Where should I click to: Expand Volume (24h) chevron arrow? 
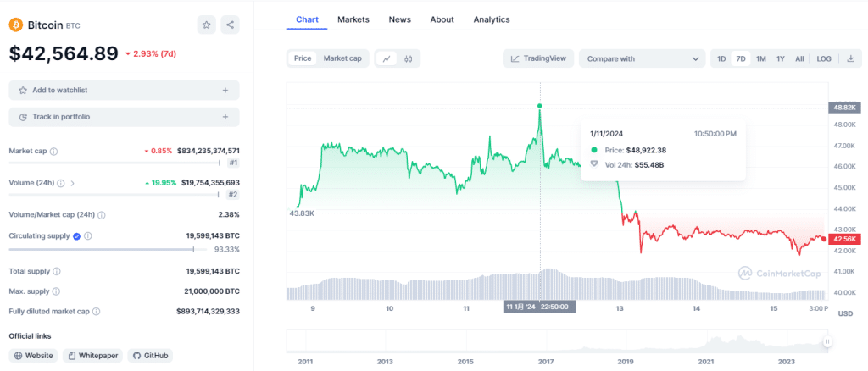[x=73, y=183]
